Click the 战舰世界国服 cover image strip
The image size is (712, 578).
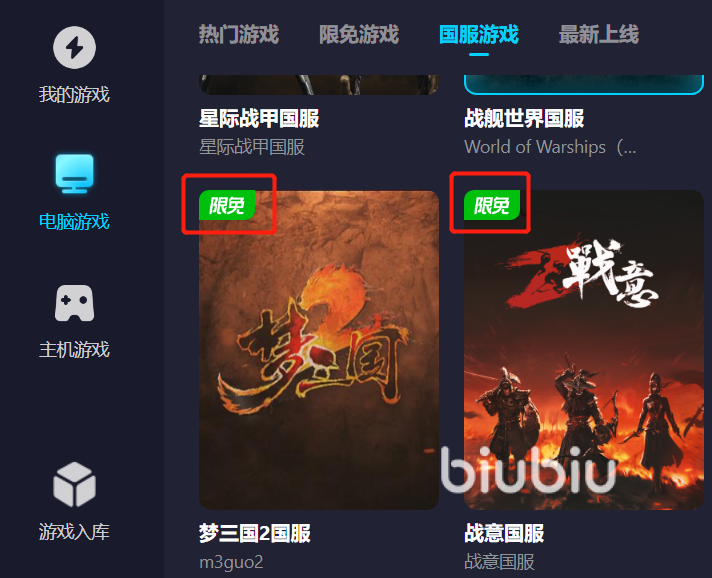584,85
